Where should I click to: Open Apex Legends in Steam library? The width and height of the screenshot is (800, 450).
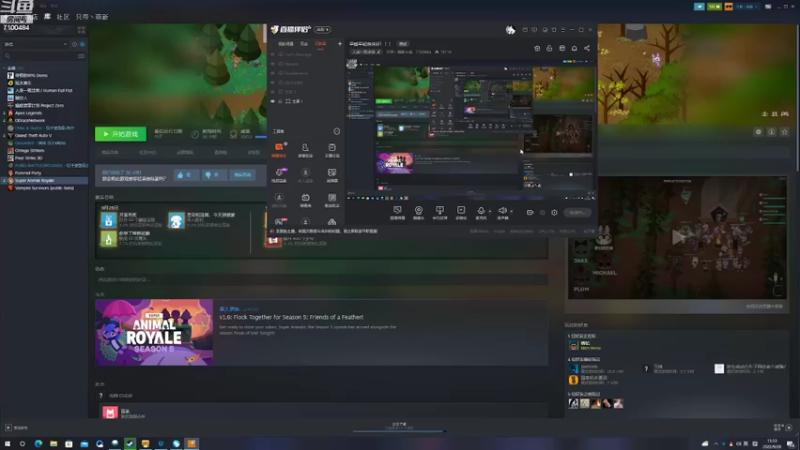point(28,113)
